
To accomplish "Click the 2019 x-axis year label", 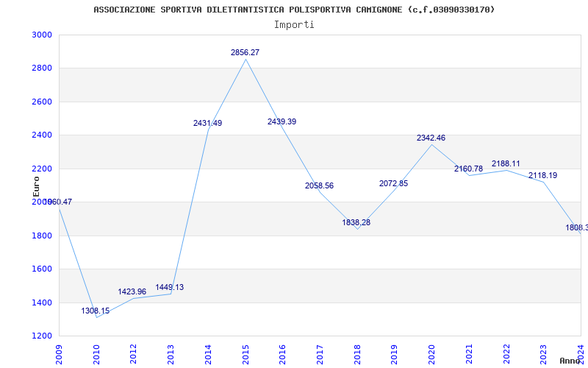I will pyautogui.click(x=395, y=355).
